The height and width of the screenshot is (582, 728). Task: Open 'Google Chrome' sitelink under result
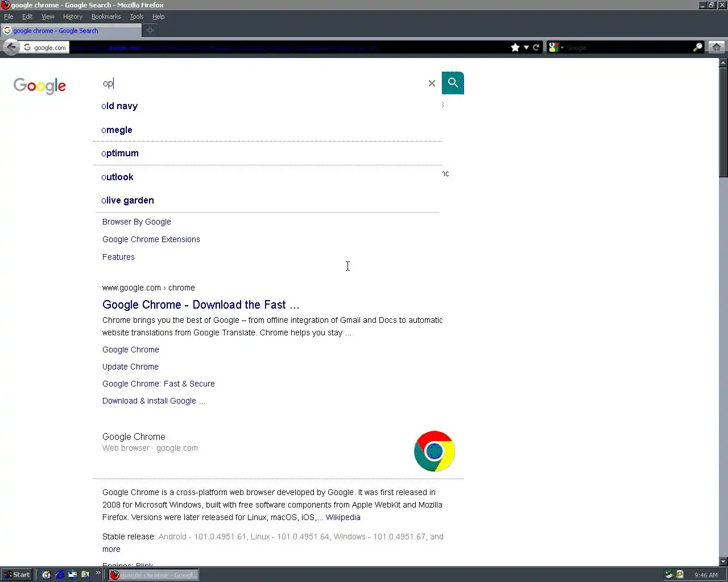point(131,350)
